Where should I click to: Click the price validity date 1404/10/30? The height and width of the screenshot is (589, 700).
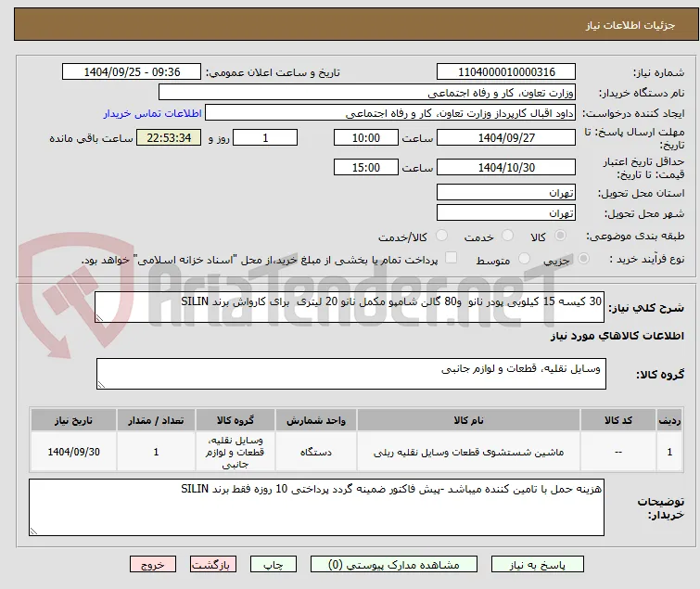coord(506,168)
